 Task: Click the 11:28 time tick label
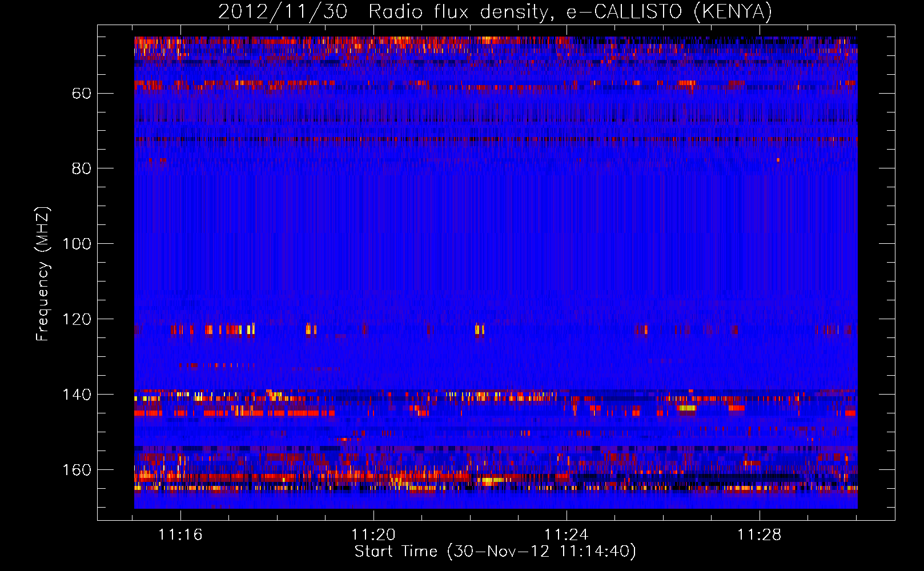pyautogui.click(x=760, y=535)
